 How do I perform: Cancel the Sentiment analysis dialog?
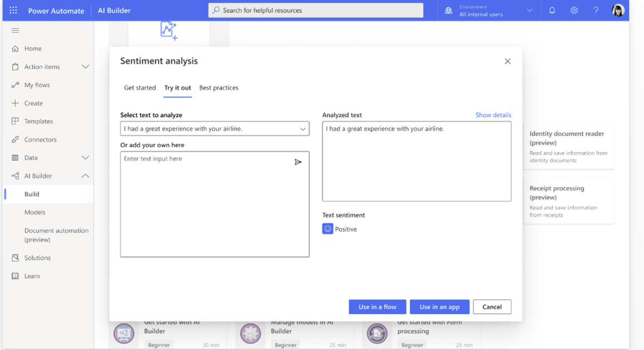point(492,307)
